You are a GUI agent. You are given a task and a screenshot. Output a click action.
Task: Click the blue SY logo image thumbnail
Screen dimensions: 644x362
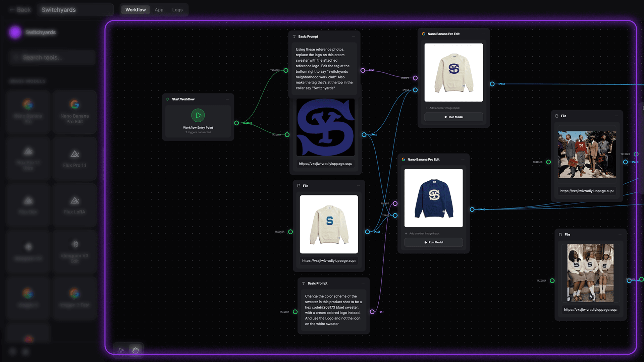pyautogui.click(x=325, y=127)
